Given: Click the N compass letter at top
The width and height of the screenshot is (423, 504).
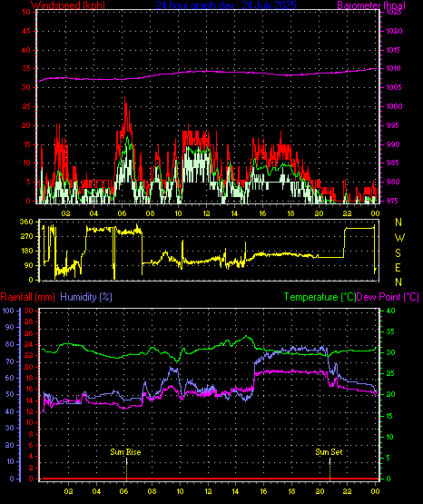Looking at the screenshot, I should (398, 222).
